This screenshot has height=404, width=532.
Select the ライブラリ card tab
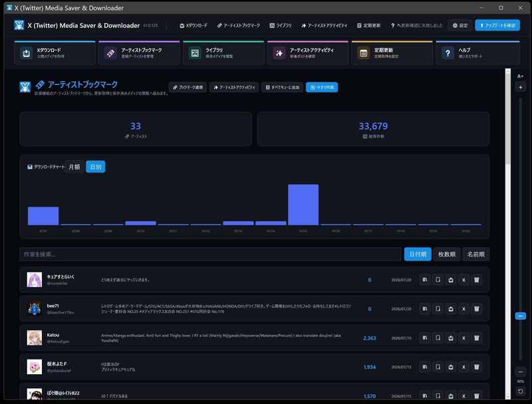(223, 53)
